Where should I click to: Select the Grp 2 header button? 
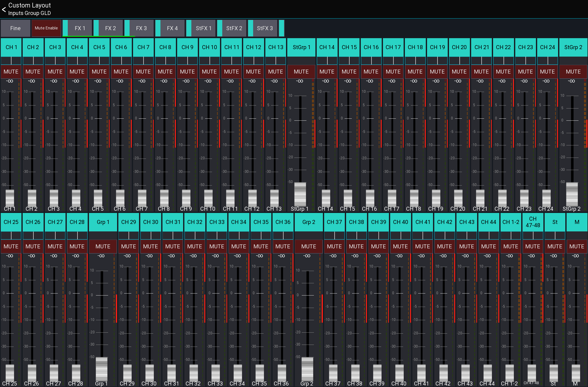pyautogui.click(x=309, y=222)
